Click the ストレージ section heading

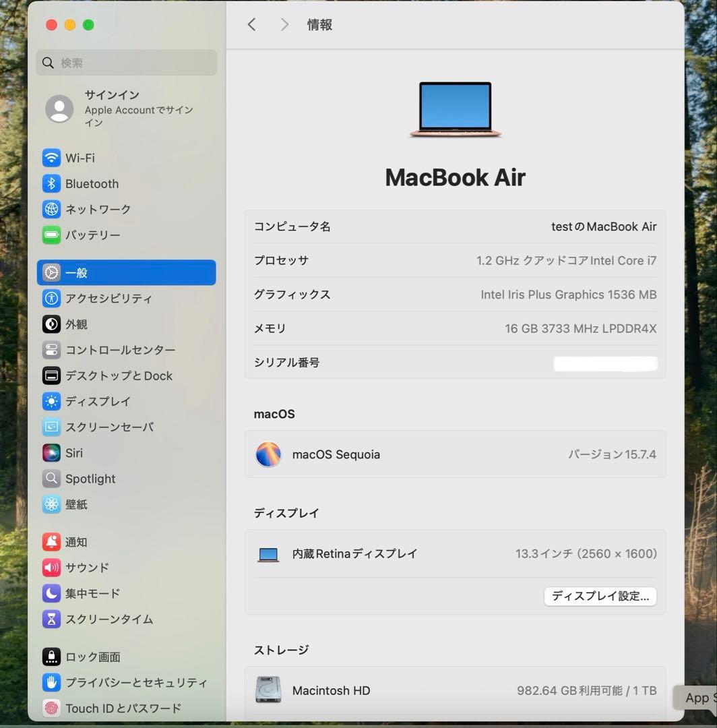281,650
